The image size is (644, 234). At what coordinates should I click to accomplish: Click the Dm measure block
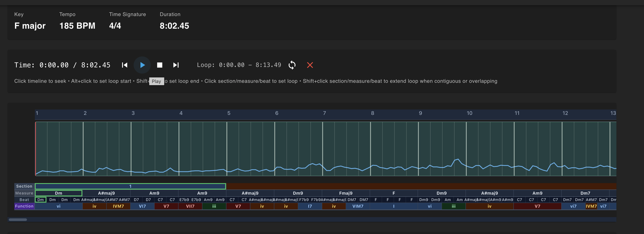click(x=59, y=193)
